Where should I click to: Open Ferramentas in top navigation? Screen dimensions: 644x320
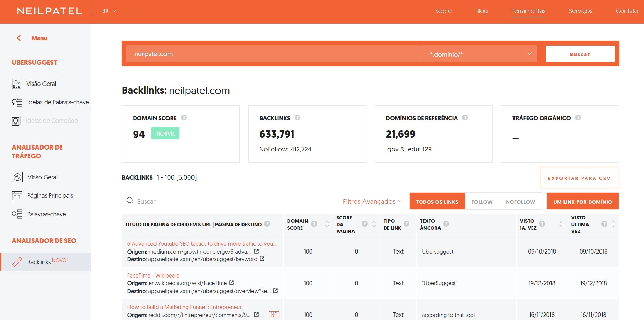(x=528, y=11)
